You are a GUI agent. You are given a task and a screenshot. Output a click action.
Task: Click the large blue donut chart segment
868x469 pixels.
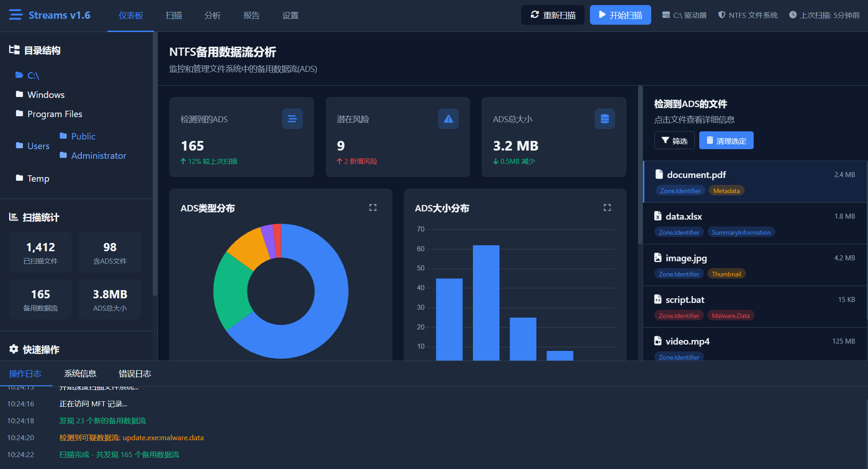330,297
